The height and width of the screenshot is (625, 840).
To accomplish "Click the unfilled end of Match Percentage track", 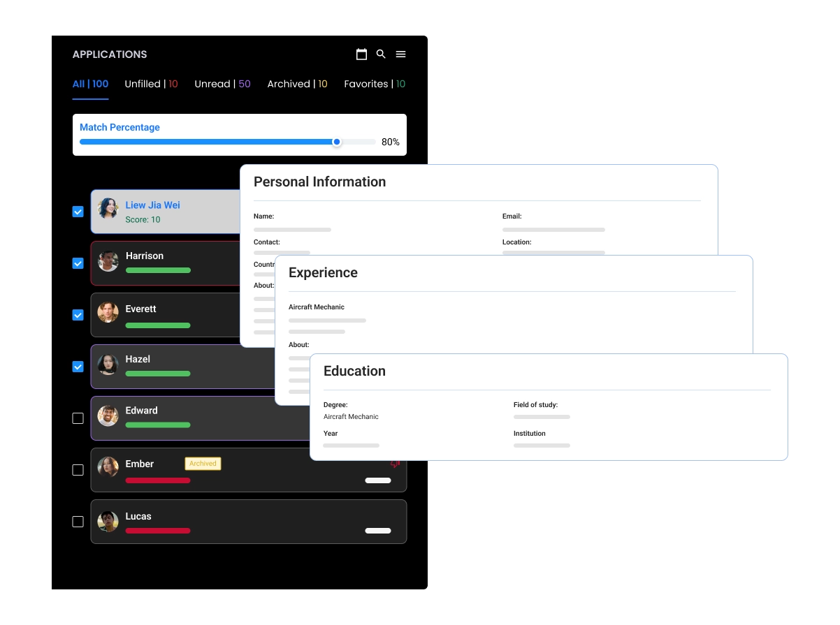I will tap(359, 142).
